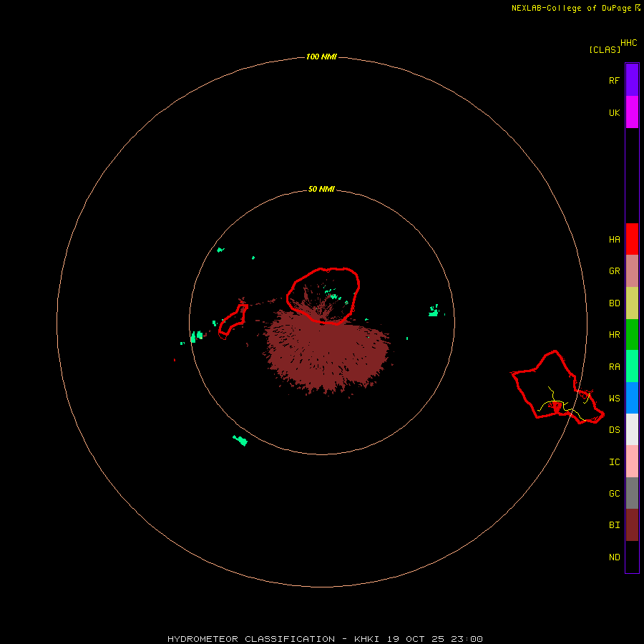Click the HR dark green swatch
Viewport: 644px width, 644px height.
coord(632,335)
